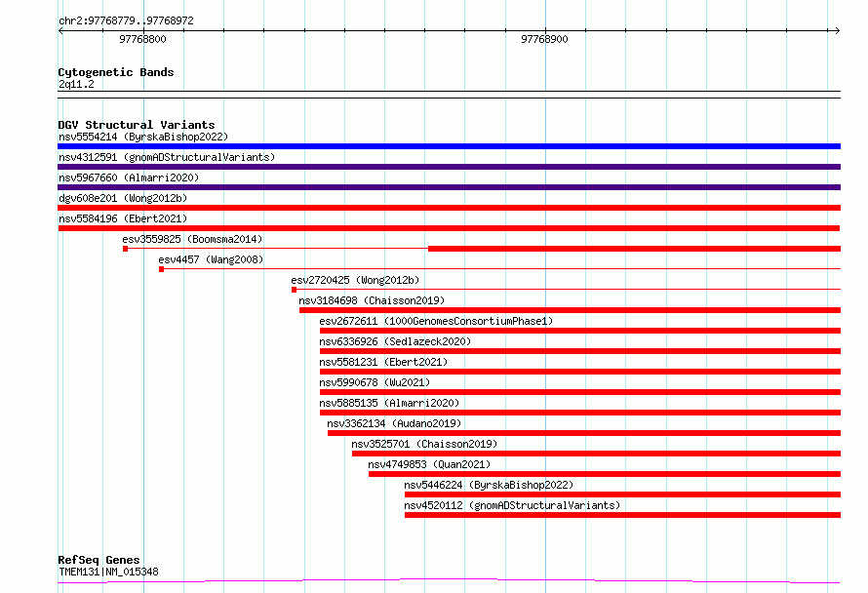Select the red nsv5885135 variant bar
The width and height of the screenshot is (868, 593).
tap(580, 413)
